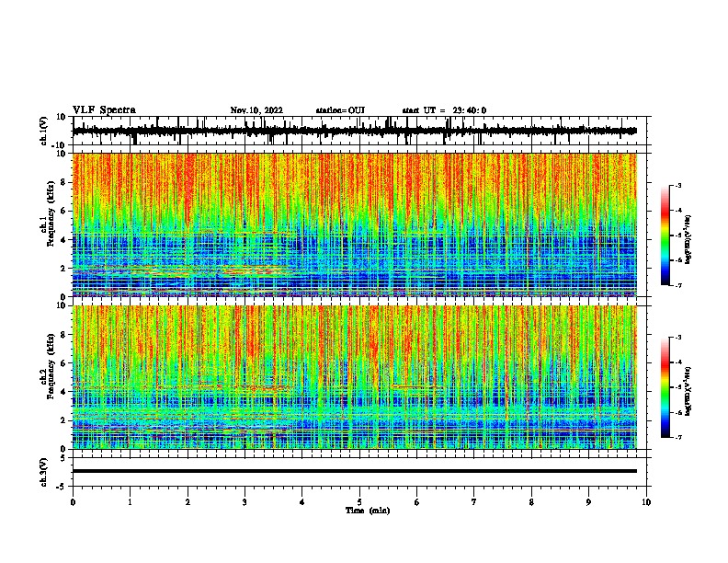Click the "6" kHz tick on ch.1 frequency axis
728x563 pixels.
coord(64,211)
